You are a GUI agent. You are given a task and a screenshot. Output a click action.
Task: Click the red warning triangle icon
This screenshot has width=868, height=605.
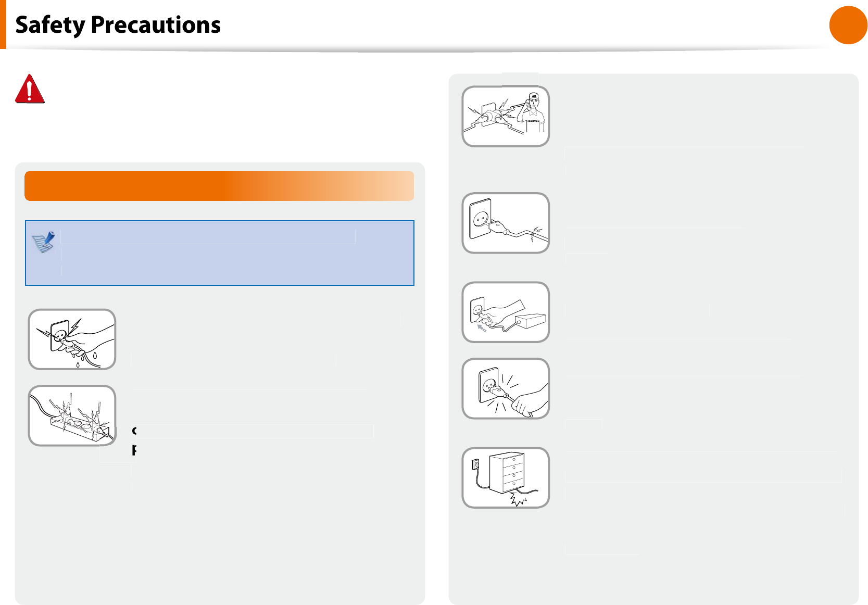click(30, 89)
